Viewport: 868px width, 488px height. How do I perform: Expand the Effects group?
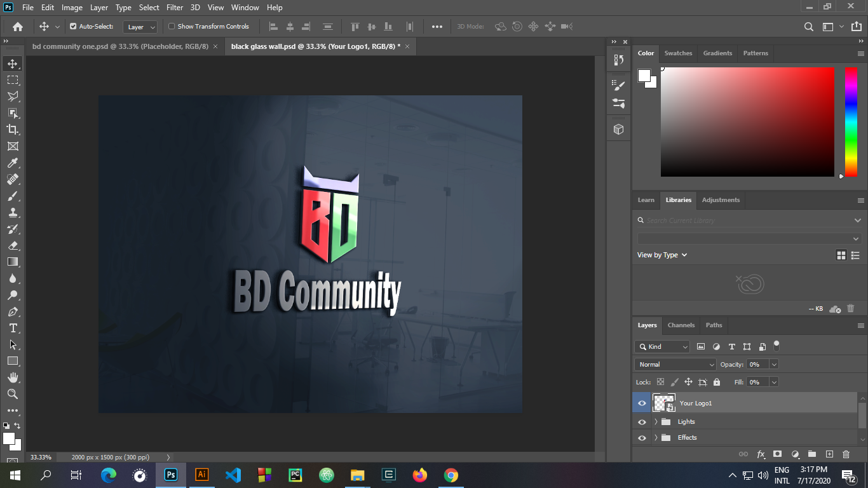[x=656, y=438]
